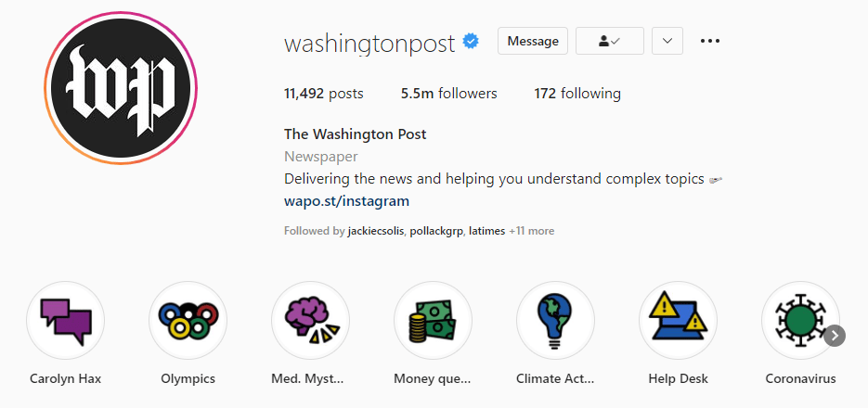Toggle the following status button

click(x=609, y=41)
